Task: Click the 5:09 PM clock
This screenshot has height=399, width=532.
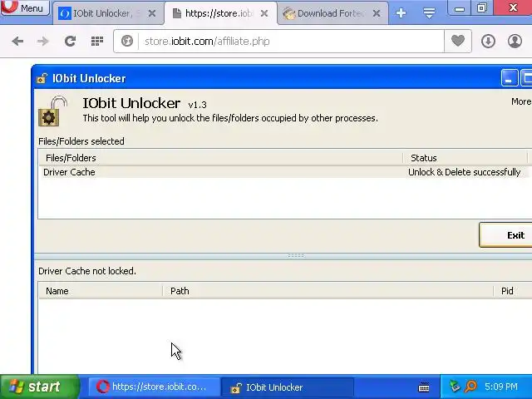Action: coord(501,387)
